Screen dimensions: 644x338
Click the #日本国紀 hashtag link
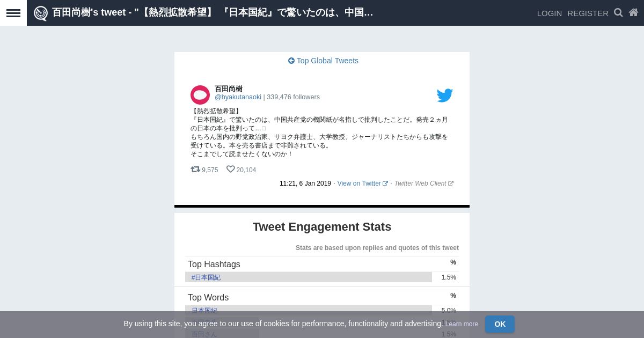pyautogui.click(x=206, y=277)
